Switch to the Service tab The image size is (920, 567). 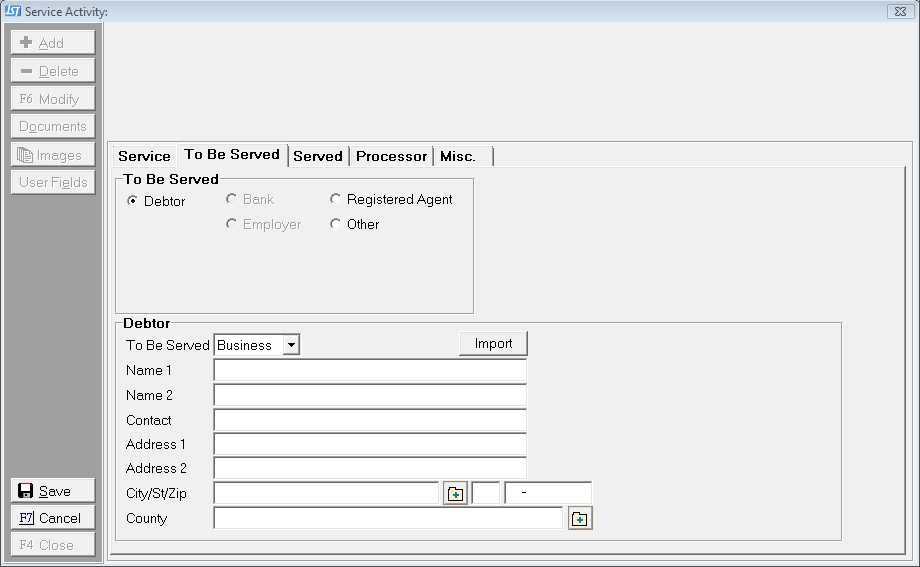coord(144,156)
